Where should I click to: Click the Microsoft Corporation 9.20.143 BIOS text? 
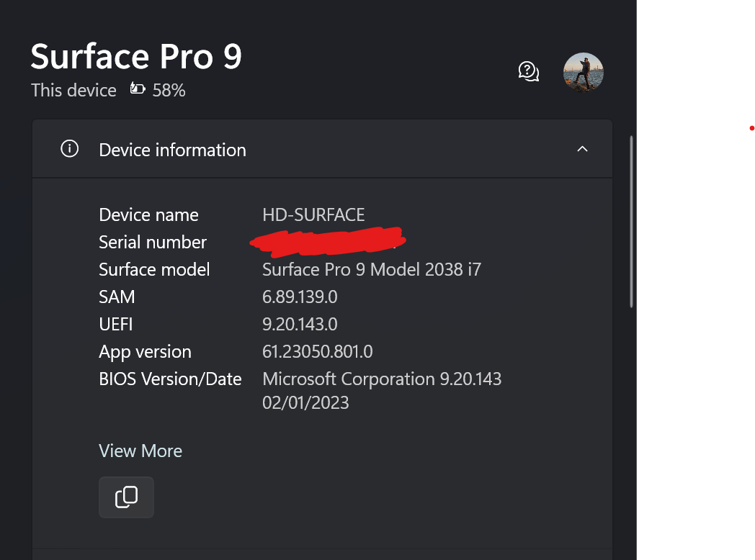[382, 379]
